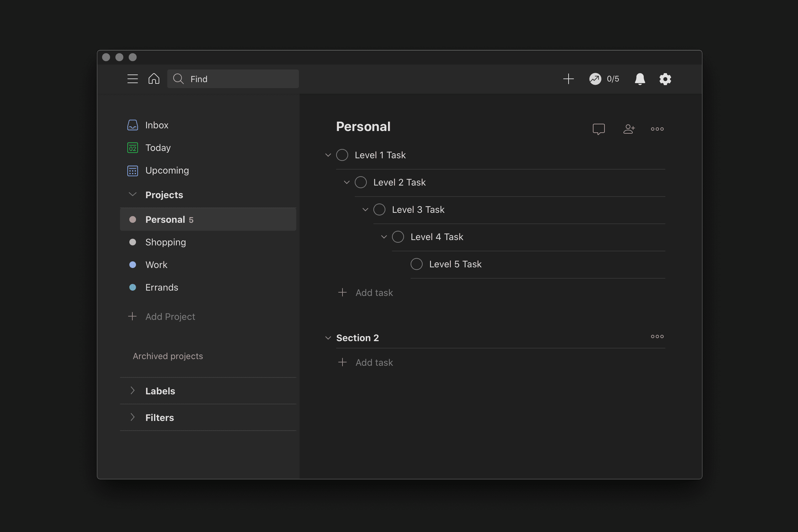Open Section 2 more options menu
Image resolution: width=798 pixels, height=532 pixels.
(x=657, y=336)
